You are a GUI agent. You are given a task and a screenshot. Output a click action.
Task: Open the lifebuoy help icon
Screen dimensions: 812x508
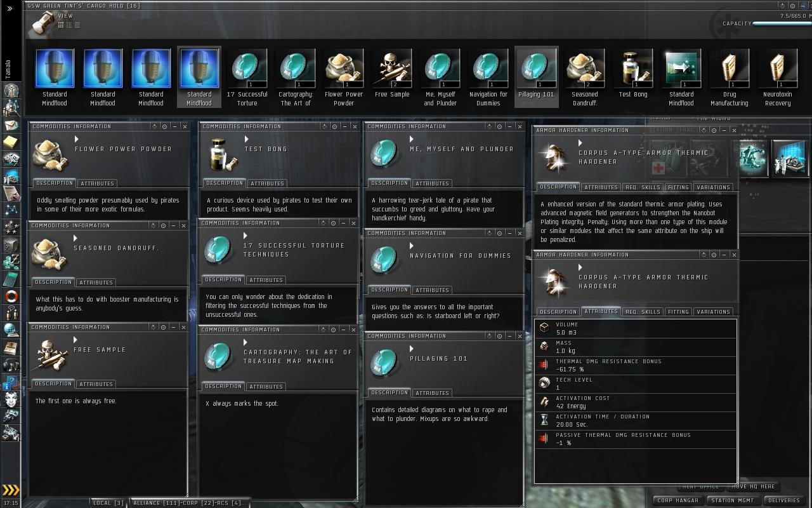click(11, 296)
